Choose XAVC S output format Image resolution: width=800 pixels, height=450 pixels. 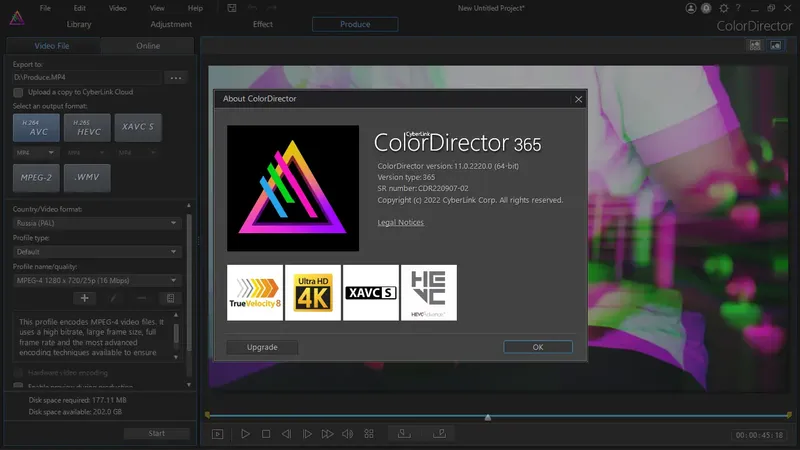[138, 128]
